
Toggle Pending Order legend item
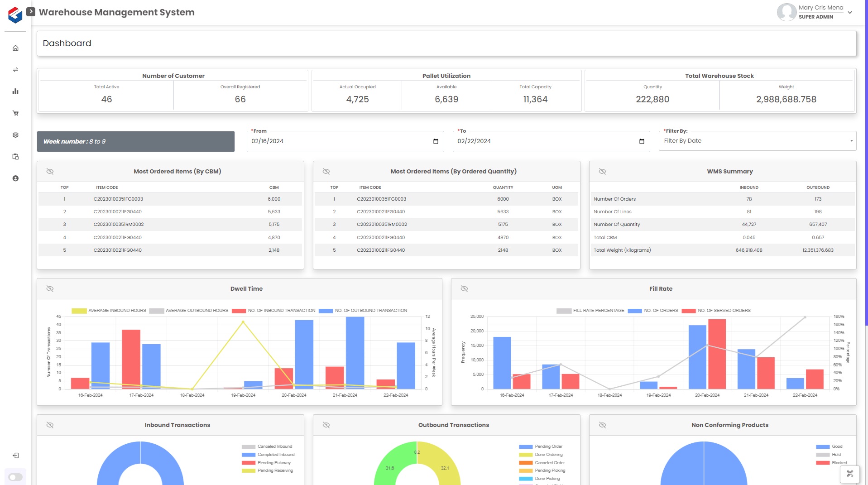pos(541,447)
